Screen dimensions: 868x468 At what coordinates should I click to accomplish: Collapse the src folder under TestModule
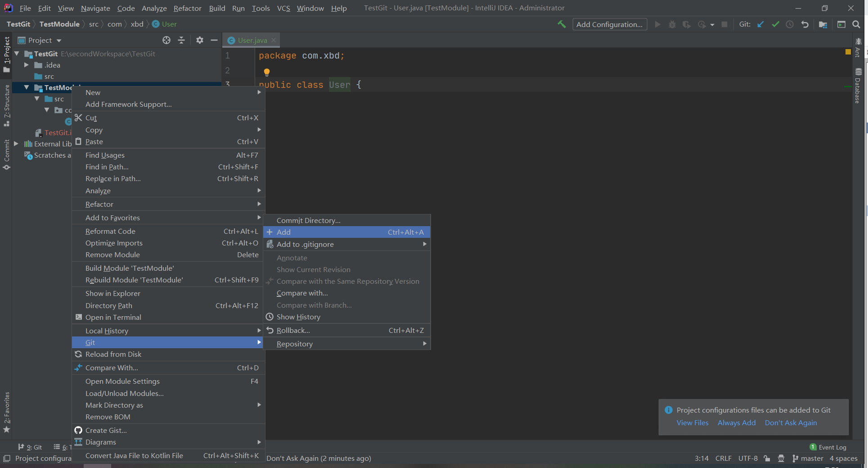click(37, 99)
